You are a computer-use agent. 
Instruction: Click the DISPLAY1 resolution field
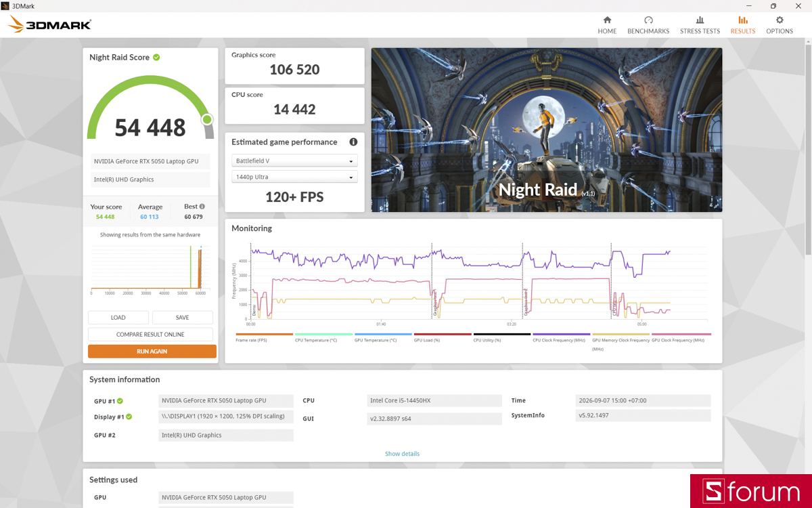226,417
